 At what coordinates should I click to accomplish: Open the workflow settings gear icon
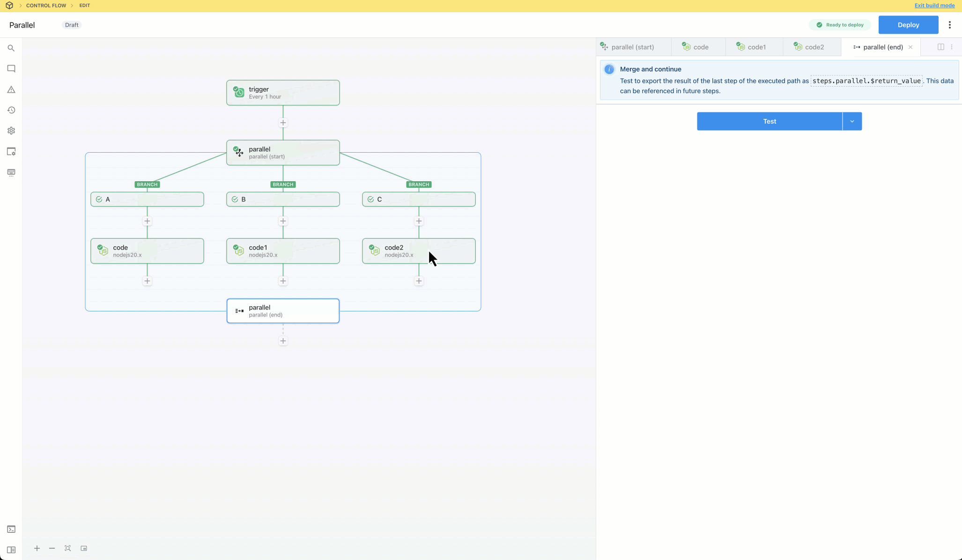[11, 131]
